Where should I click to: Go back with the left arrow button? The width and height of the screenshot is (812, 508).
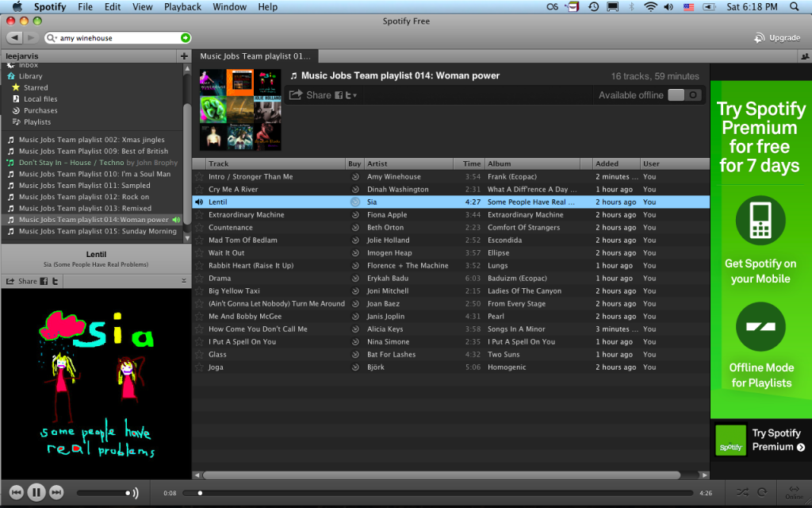14,38
